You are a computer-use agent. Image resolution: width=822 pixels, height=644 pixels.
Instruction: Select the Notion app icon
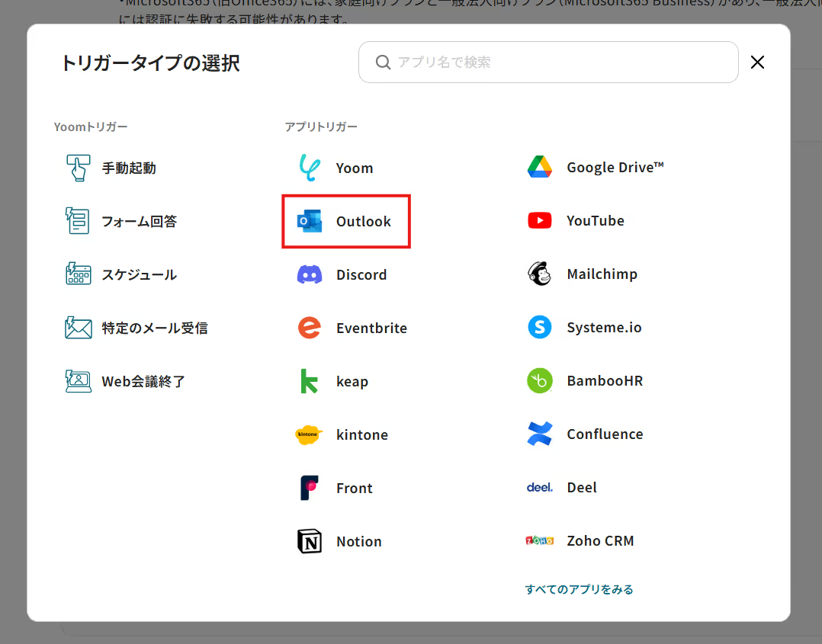tap(310, 541)
